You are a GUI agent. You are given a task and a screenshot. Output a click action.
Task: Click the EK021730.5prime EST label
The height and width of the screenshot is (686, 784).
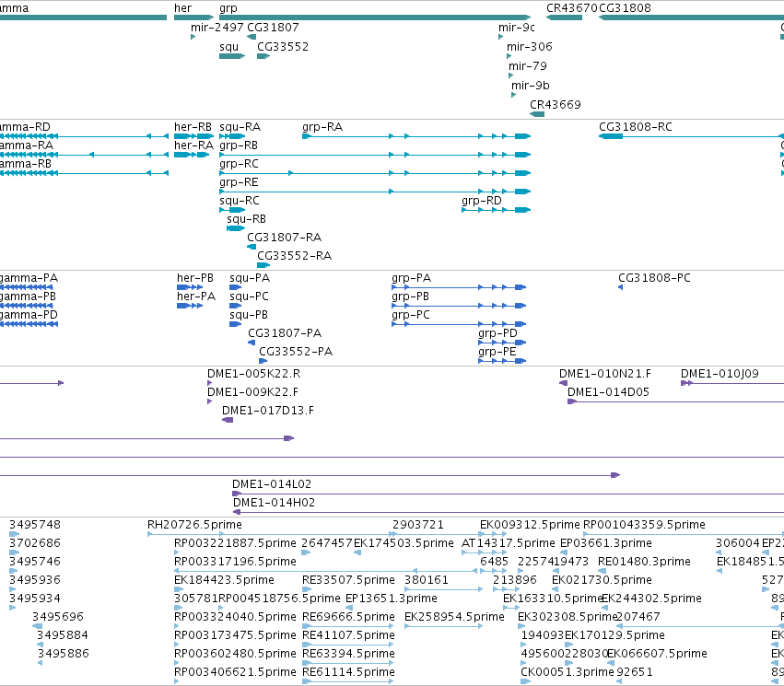[602, 580]
